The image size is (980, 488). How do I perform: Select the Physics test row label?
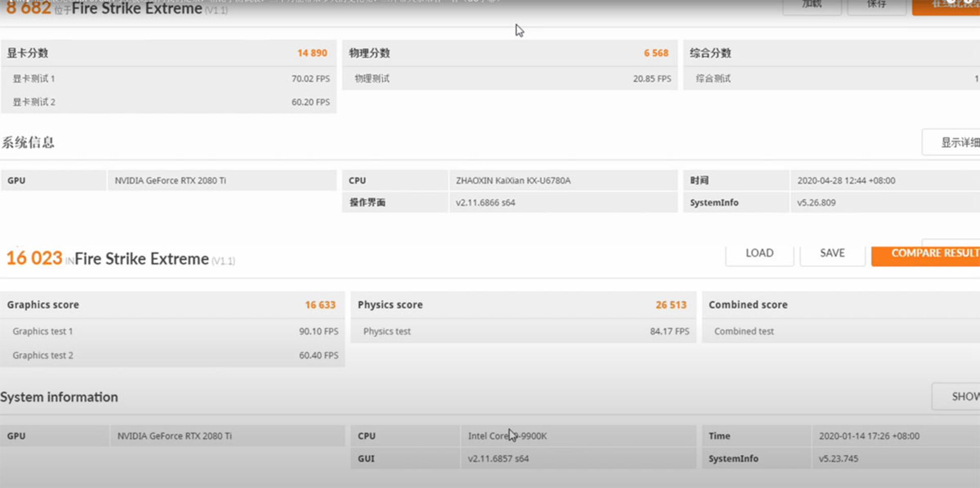click(387, 331)
